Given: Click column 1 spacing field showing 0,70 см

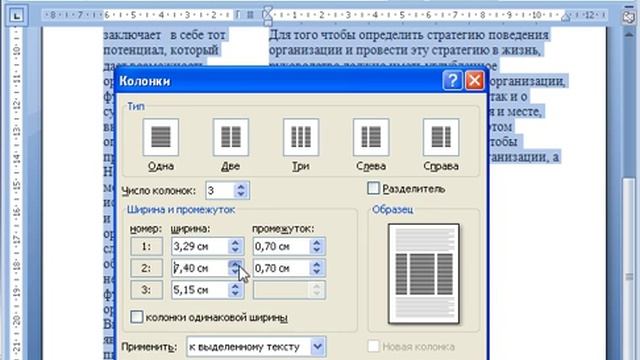Looking at the screenshot, I should [x=282, y=246].
